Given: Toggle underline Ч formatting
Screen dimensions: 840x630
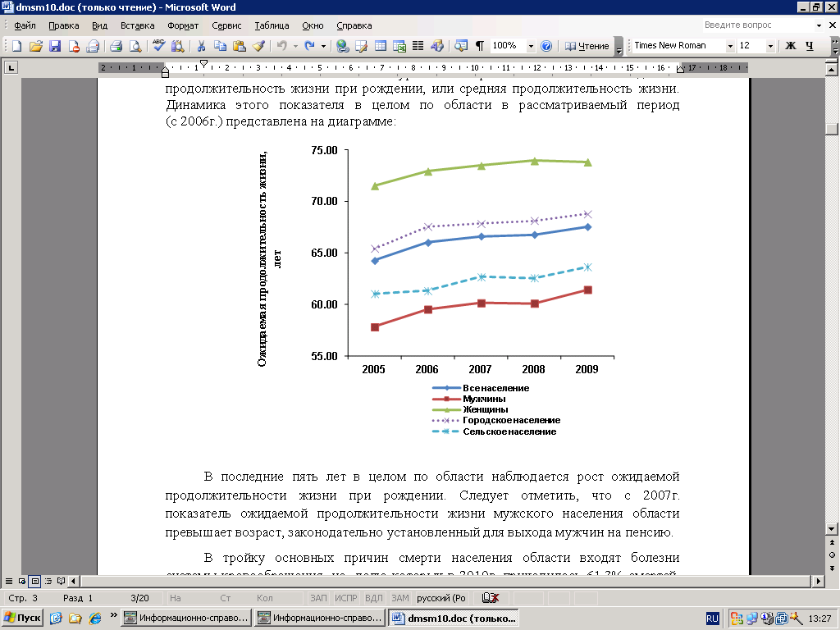Looking at the screenshot, I should tap(810, 46).
